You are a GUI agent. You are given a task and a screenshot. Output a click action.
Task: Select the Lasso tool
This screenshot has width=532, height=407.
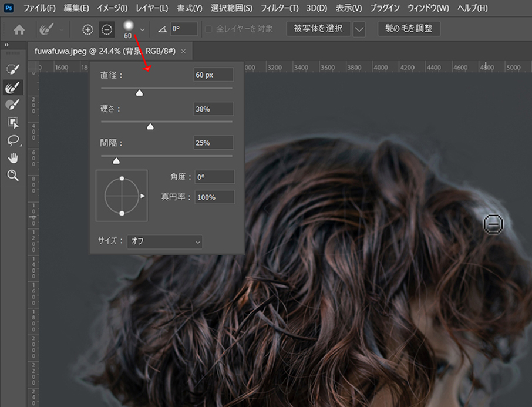[x=13, y=140]
